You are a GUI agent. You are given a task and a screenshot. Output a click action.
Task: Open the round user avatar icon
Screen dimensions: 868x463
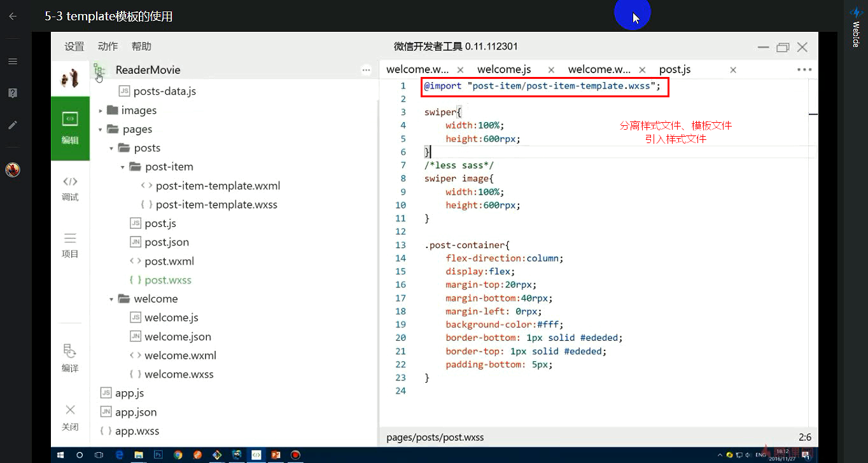click(x=13, y=170)
